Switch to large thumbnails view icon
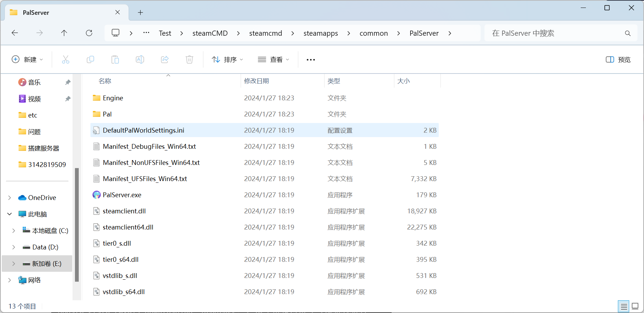644x313 pixels. [x=635, y=306]
